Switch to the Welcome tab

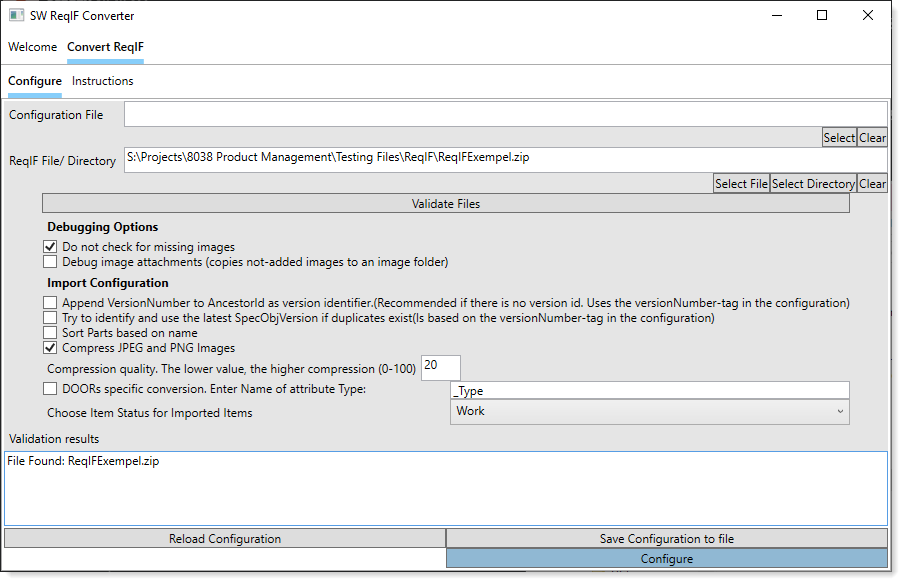tap(33, 47)
